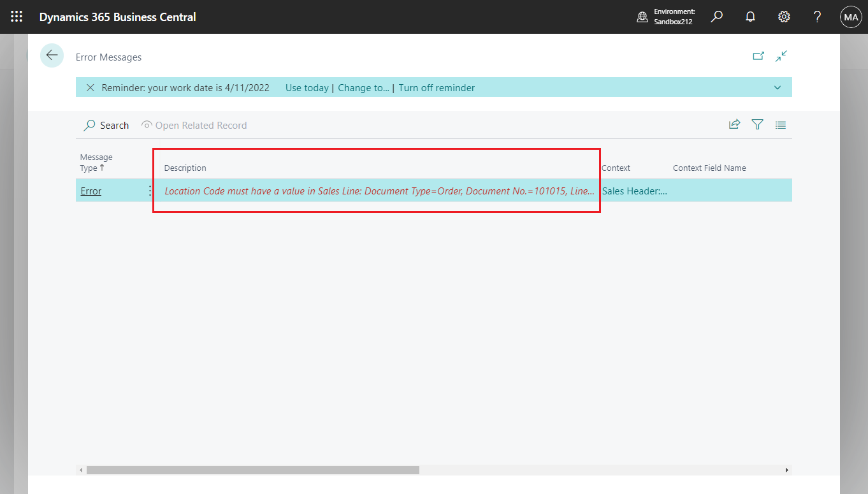Switch list view using the layout options icon

coord(780,124)
